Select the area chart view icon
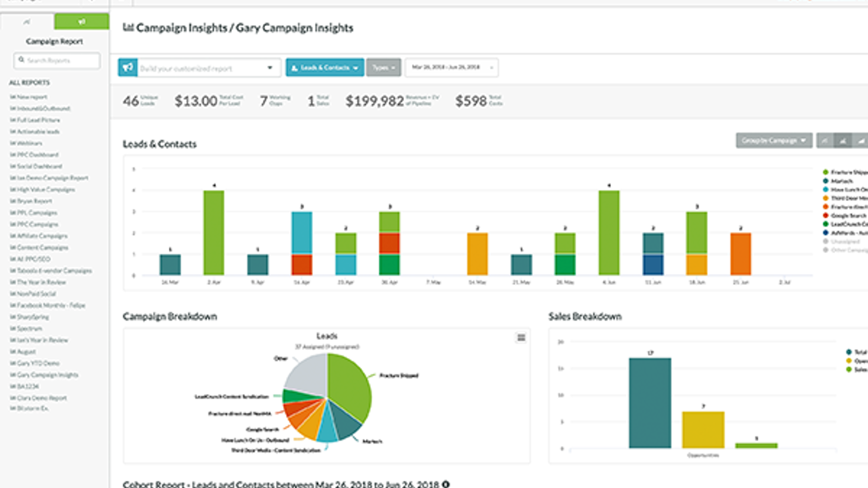 click(x=861, y=141)
